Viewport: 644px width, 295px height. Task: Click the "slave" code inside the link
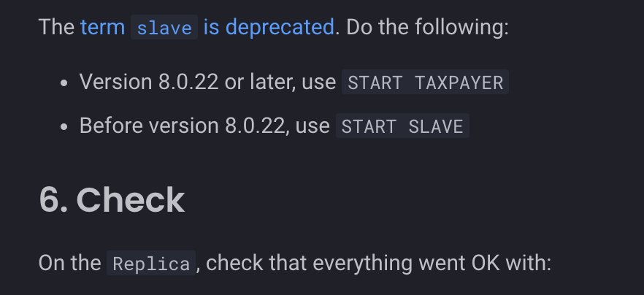click(164, 28)
